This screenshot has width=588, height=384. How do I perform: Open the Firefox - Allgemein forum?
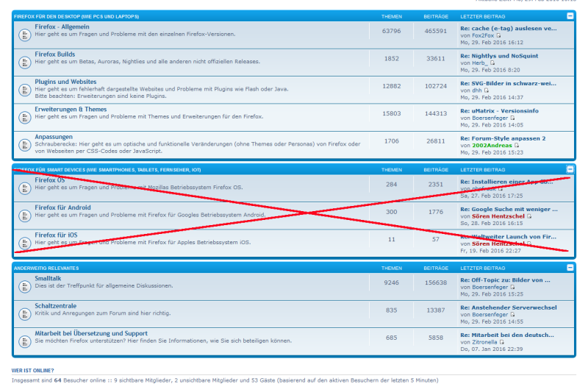(62, 26)
